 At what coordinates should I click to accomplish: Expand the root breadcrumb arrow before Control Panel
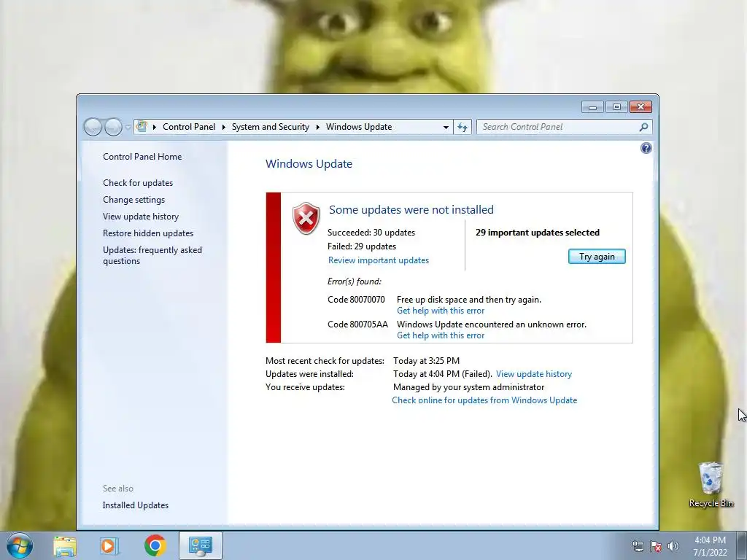point(155,127)
